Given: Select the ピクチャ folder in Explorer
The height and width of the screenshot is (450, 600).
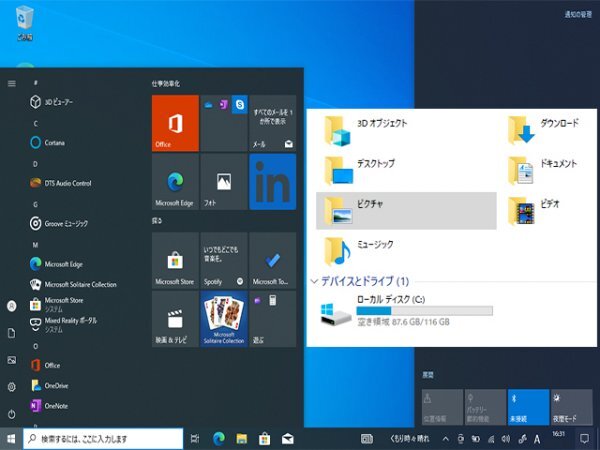Looking at the screenshot, I should [406, 211].
